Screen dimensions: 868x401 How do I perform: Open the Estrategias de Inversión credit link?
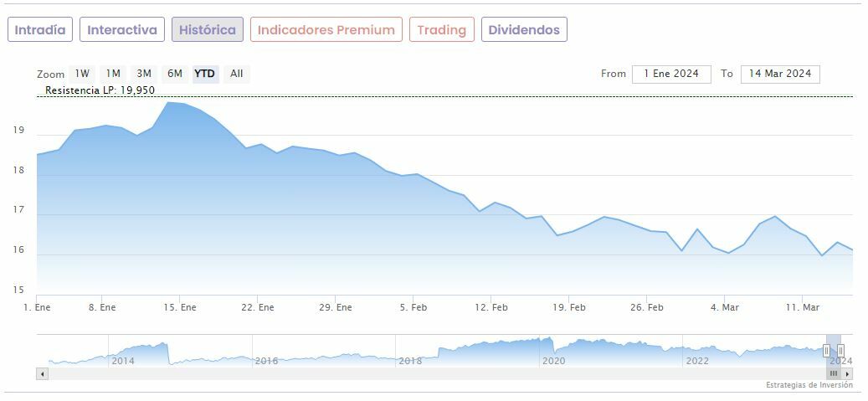click(809, 385)
